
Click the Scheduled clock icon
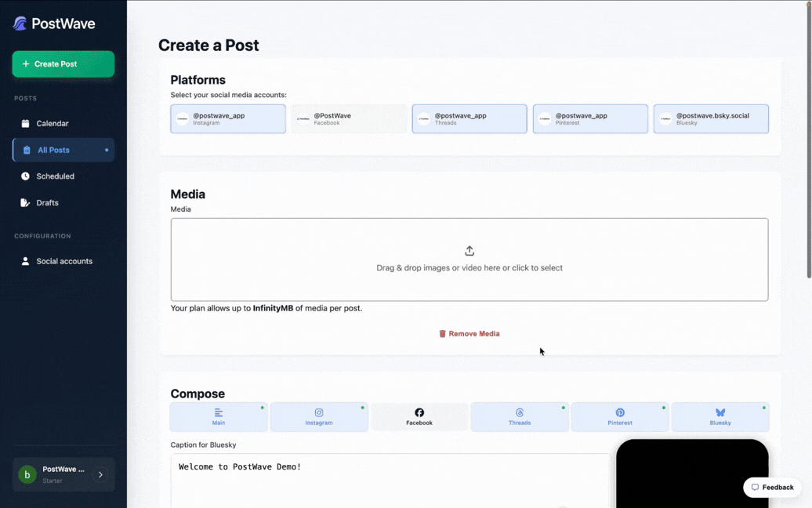tap(25, 176)
